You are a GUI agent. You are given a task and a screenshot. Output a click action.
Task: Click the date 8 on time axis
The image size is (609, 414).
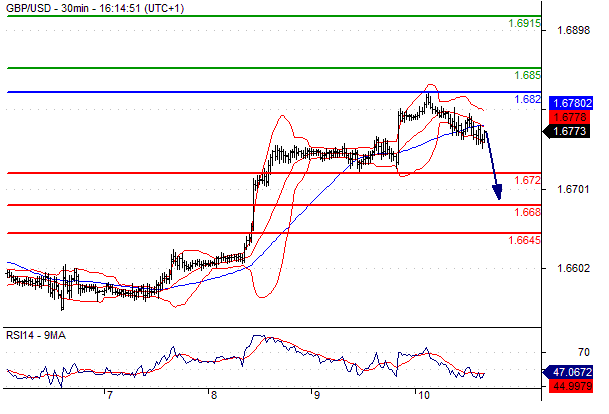point(213,395)
